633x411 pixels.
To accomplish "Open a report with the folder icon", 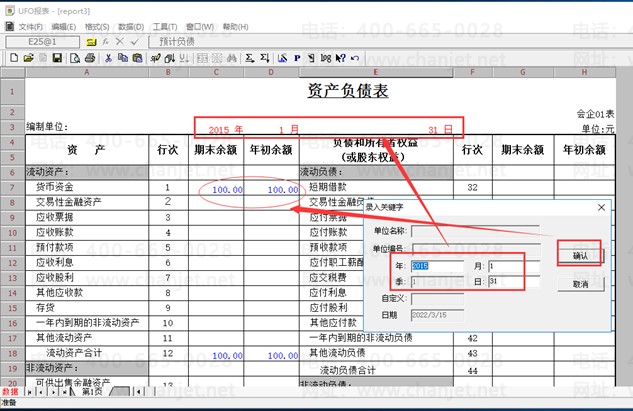I will (x=28, y=58).
